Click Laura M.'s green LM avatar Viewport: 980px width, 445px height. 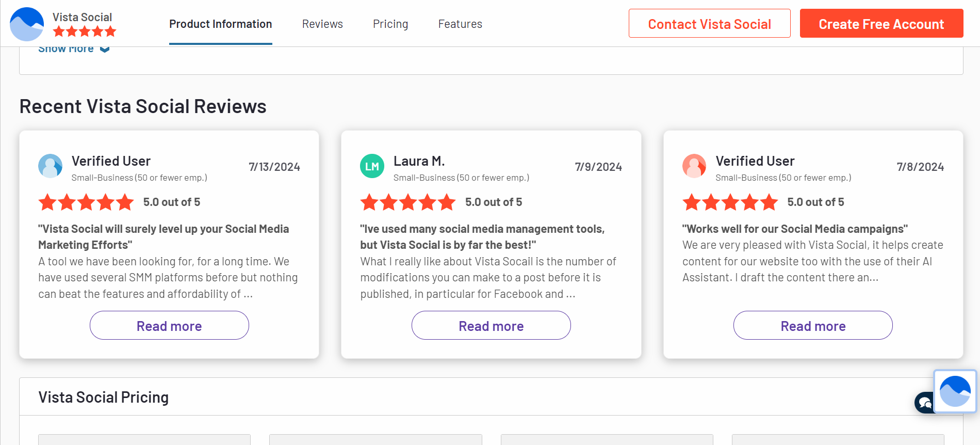tap(372, 166)
